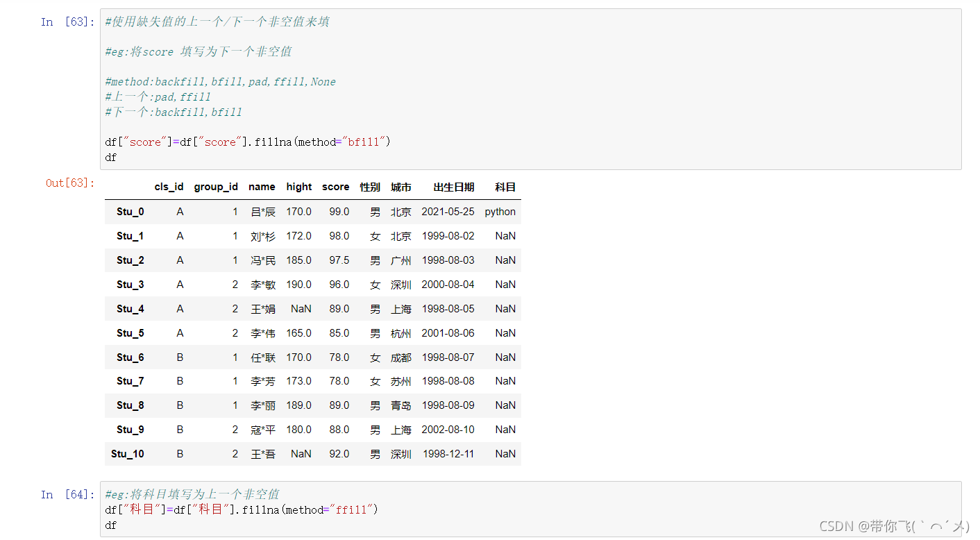Click the city cell 杭州
Viewport: 980px width, 540px height.
[x=401, y=333]
